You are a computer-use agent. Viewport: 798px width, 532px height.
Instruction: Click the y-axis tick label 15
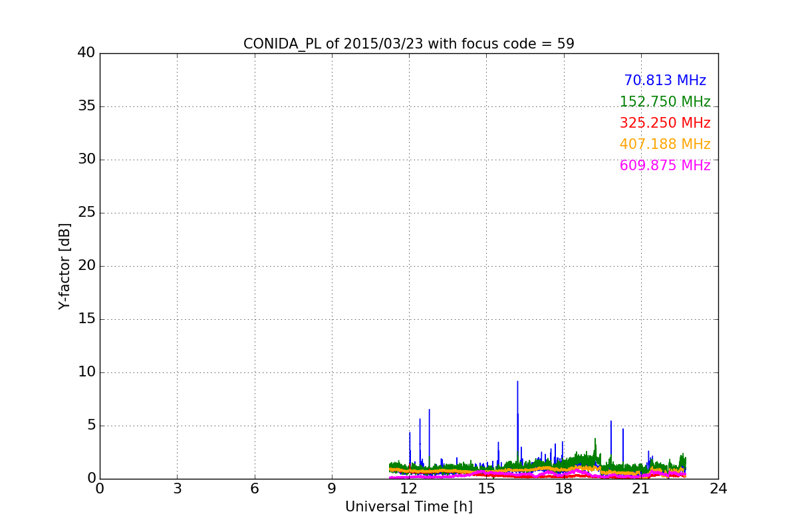click(x=86, y=319)
